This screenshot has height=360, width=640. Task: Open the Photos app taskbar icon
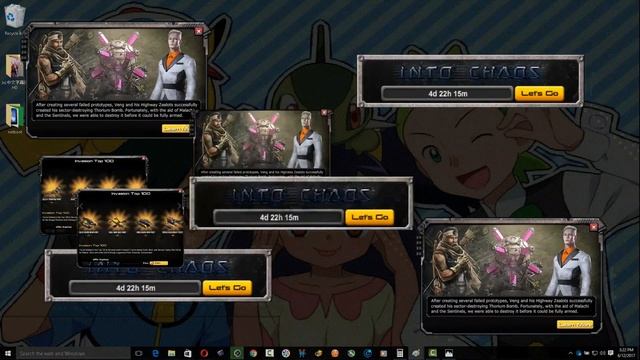pos(449,353)
